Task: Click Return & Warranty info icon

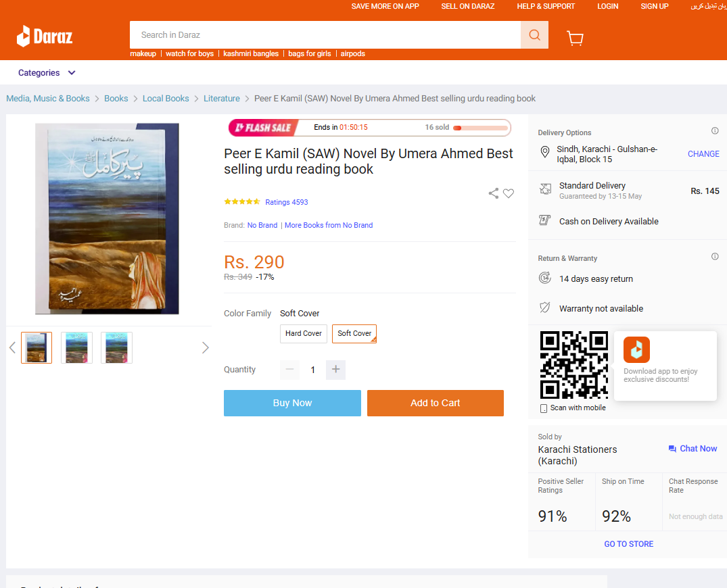Action: tap(715, 256)
